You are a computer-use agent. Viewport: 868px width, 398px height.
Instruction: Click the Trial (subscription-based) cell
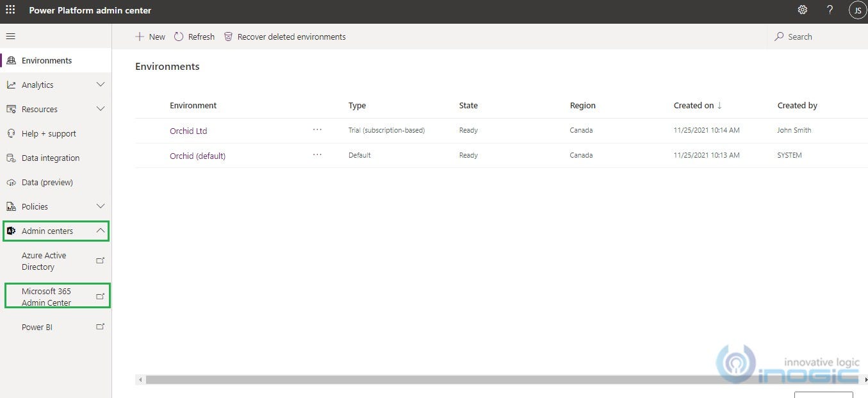[386, 130]
